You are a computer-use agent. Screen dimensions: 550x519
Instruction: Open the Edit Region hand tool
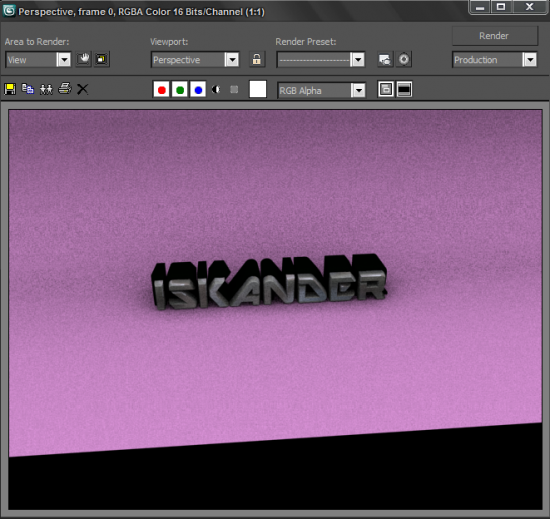83,59
